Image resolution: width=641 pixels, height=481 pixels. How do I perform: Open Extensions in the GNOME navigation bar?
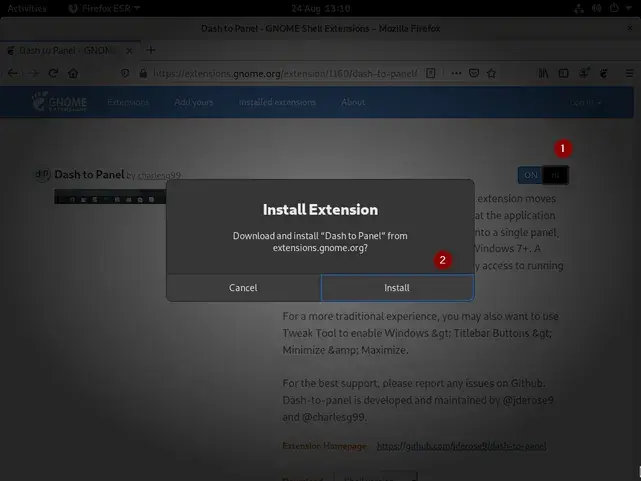pyautogui.click(x=128, y=102)
